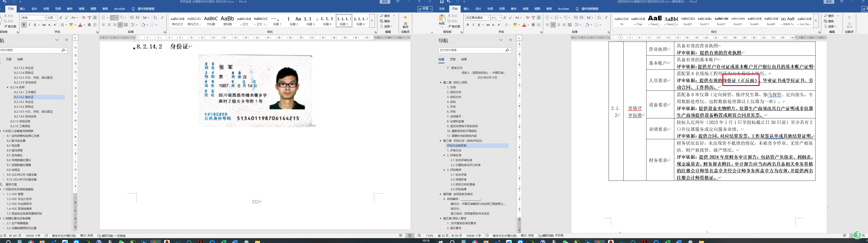Toggle subscript in the 投标文件.docx window
This screenshot has height=243, width=868.
(49, 25)
